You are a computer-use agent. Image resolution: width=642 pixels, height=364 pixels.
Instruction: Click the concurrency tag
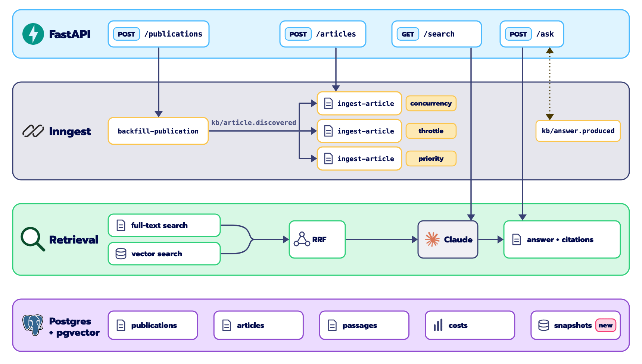click(x=431, y=103)
